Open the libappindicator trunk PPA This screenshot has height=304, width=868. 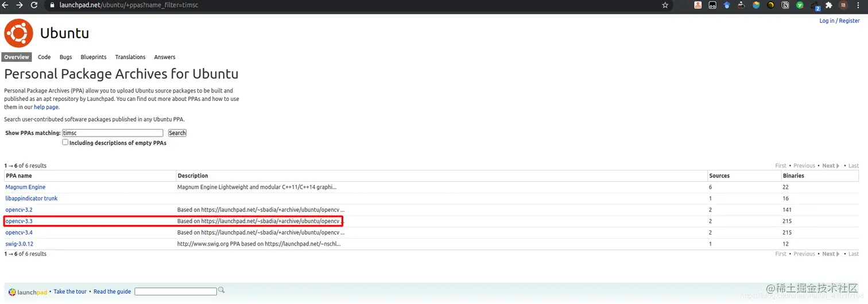coord(32,198)
